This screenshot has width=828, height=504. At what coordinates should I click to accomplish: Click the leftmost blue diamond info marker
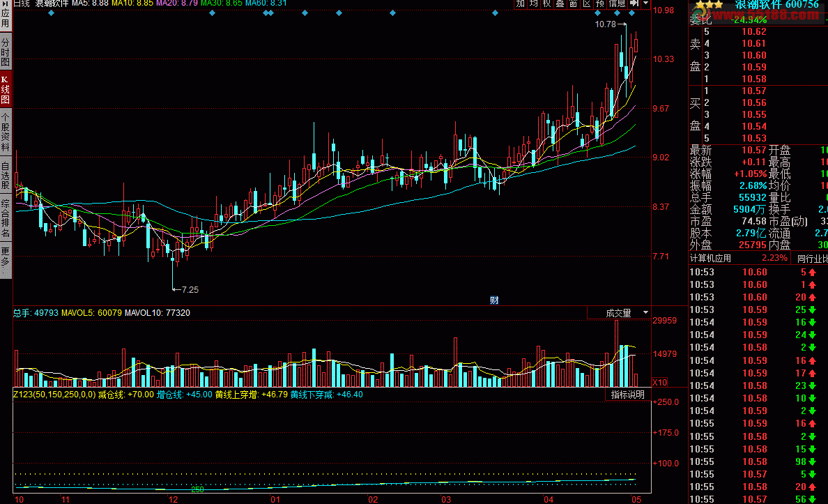click(x=51, y=13)
